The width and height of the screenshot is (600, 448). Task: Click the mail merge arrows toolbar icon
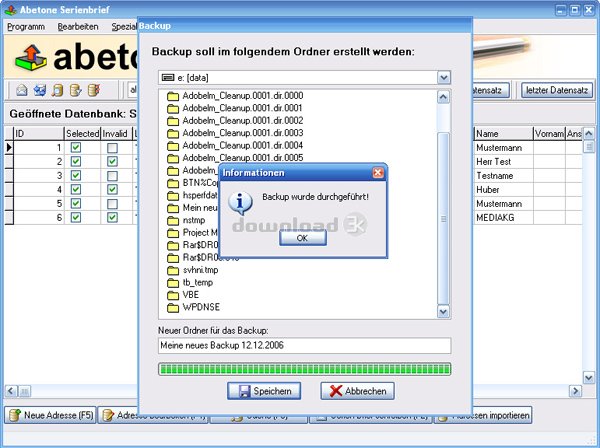40,90
